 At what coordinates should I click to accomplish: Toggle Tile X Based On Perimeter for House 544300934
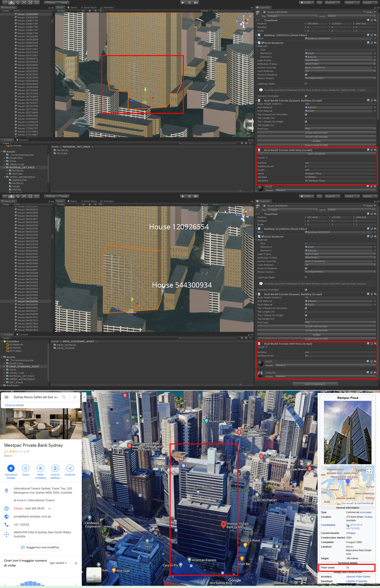pos(306,308)
